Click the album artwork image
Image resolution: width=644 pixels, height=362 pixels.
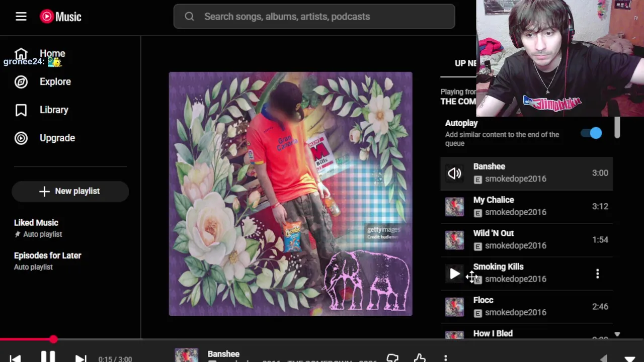point(290,194)
